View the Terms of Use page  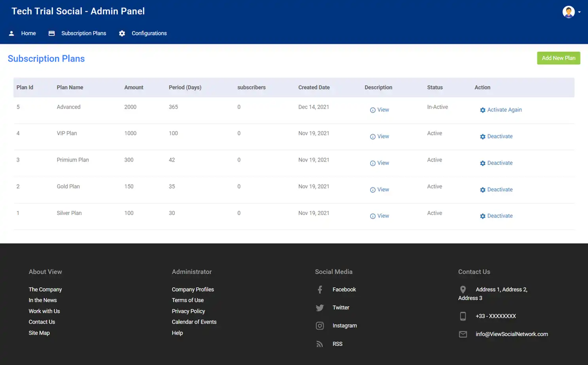[187, 300]
